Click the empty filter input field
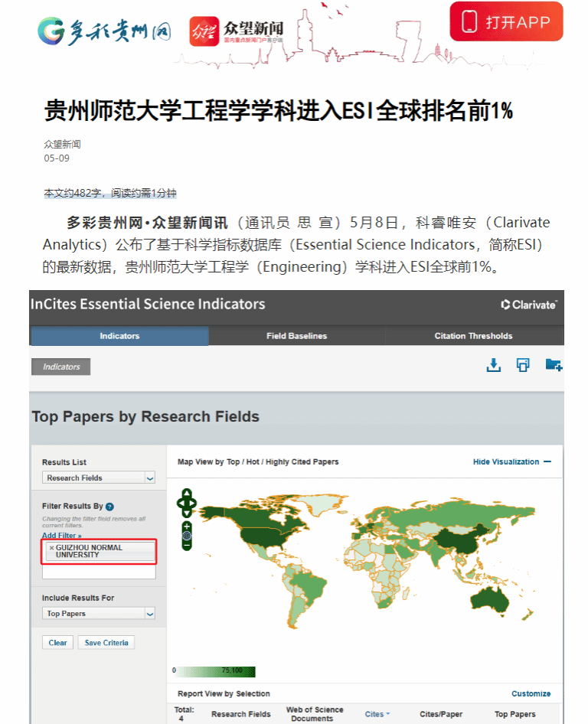 point(99,572)
